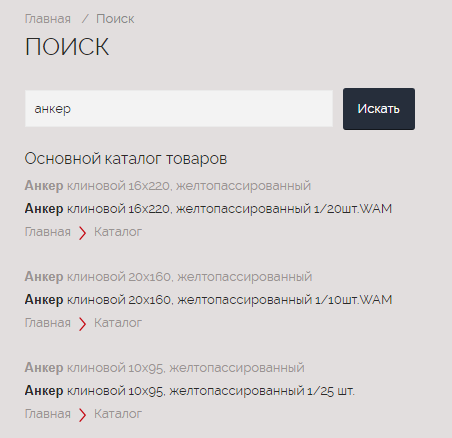The image size is (452, 438).
Task: Open gray title Анкер клиновой 20х160
Action: [x=168, y=277]
